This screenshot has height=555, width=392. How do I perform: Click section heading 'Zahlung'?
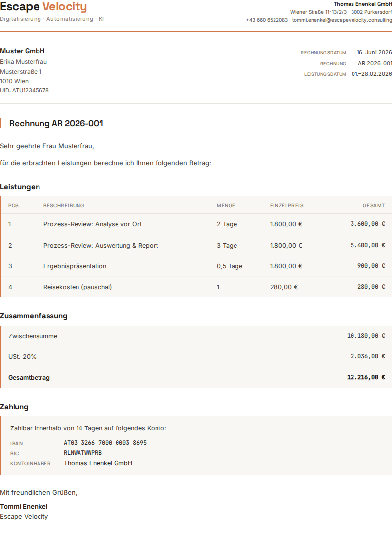14,407
